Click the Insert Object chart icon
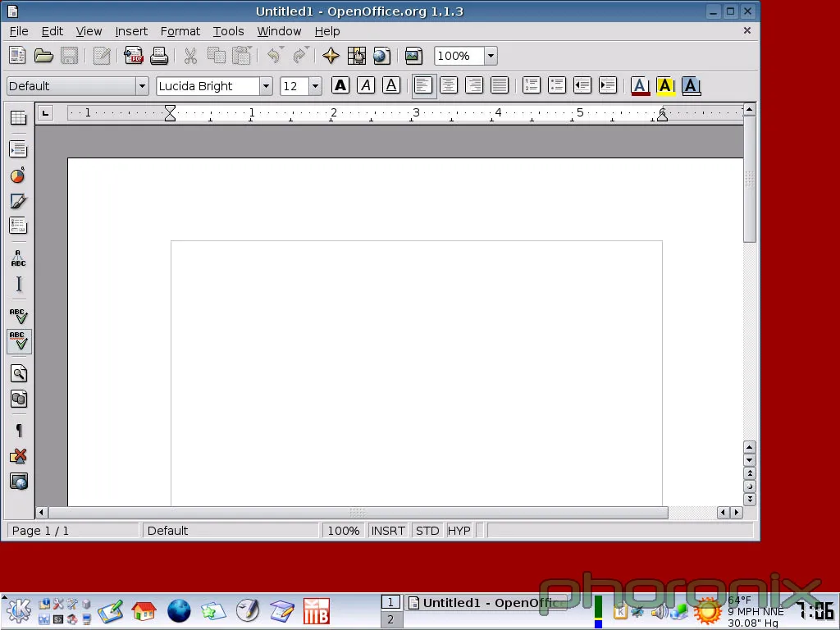 pos(18,175)
